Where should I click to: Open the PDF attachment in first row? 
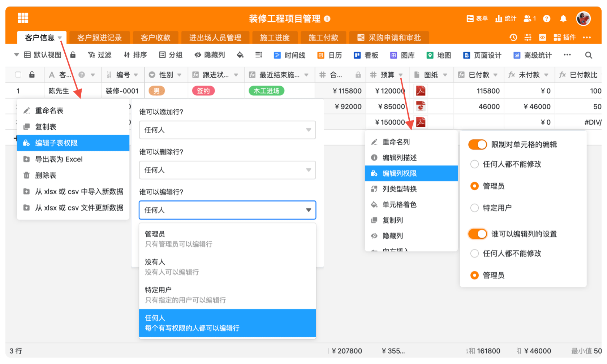pos(421,91)
